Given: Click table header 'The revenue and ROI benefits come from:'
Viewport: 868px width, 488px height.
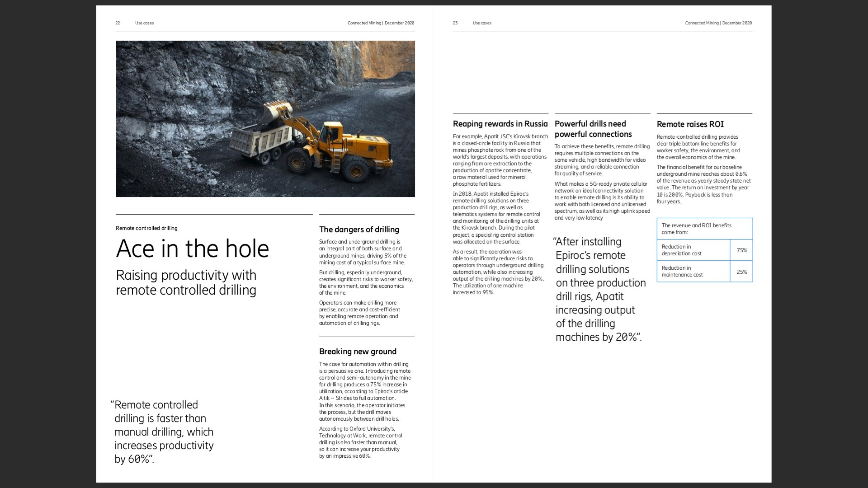Looking at the screenshot, I should pos(704,229).
